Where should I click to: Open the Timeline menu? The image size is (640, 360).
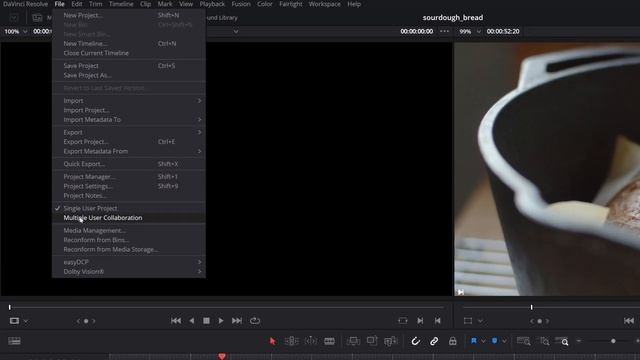(x=121, y=4)
